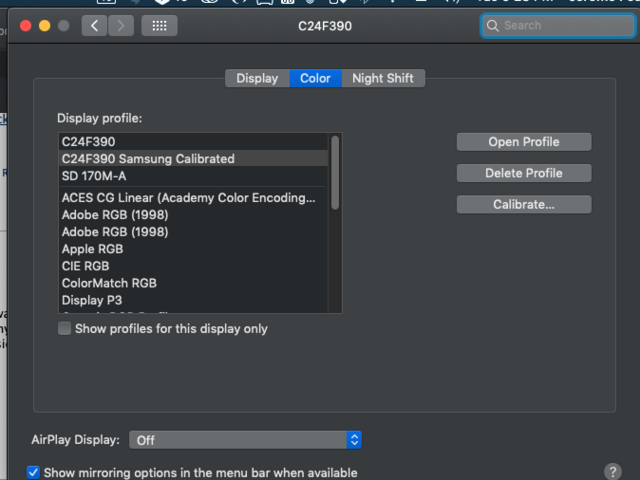Focus the Search input field
Viewport: 640px width, 480px height.
tap(558, 26)
